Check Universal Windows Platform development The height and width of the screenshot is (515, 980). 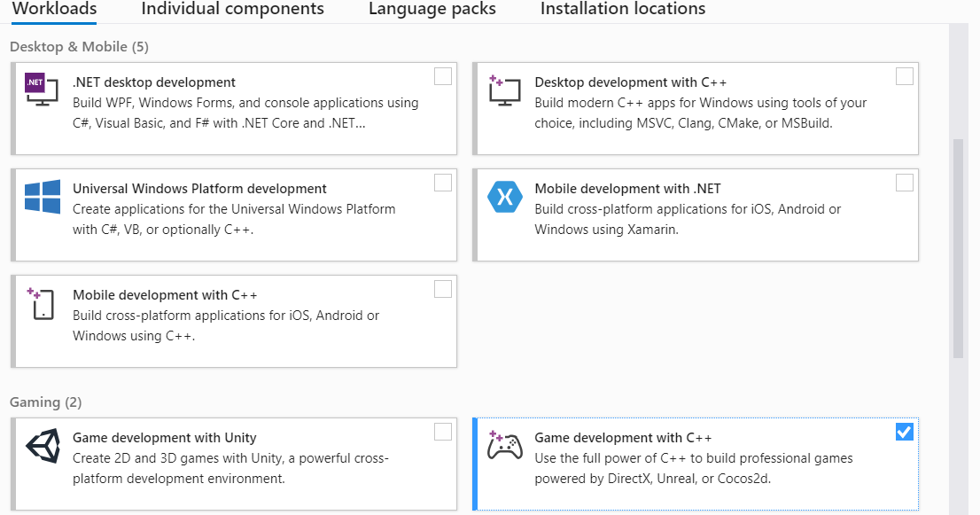pos(442,183)
